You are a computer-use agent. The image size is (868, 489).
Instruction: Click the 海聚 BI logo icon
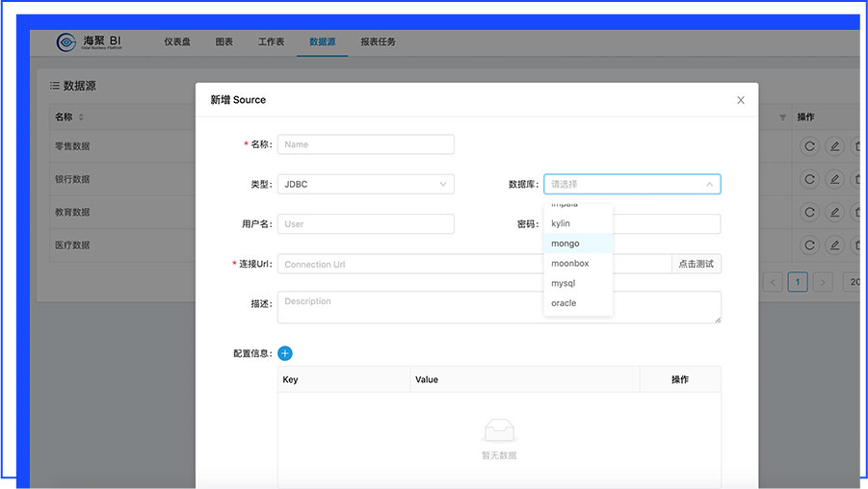[66, 42]
